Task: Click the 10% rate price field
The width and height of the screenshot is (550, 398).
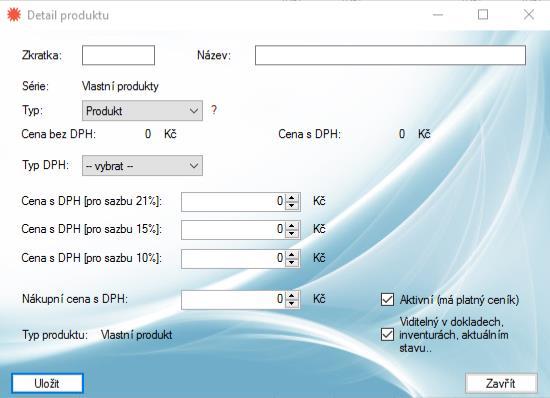Action: coord(233,258)
